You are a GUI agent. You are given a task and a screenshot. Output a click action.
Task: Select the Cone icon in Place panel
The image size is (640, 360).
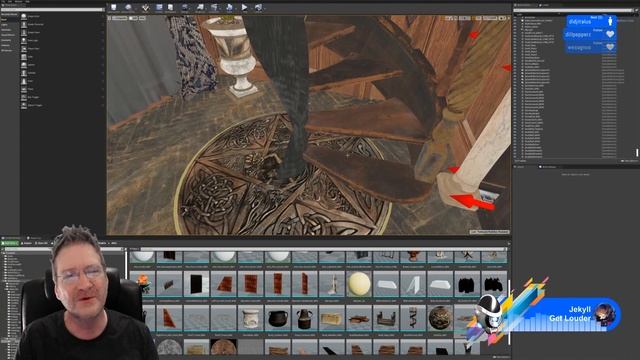click(24, 81)
